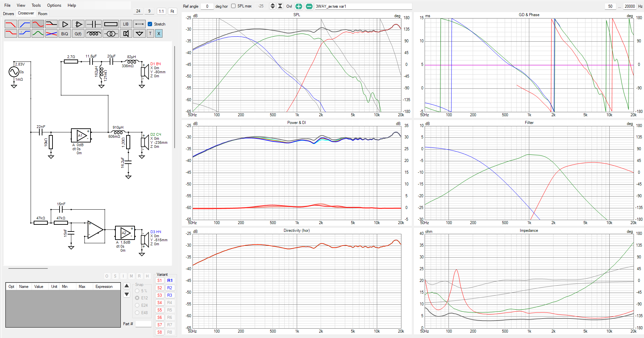Image resolution: width=644 pixels, height=338 pixels.
Task: Add a loudspeaker driver symbol
Action: pos(126,34)
